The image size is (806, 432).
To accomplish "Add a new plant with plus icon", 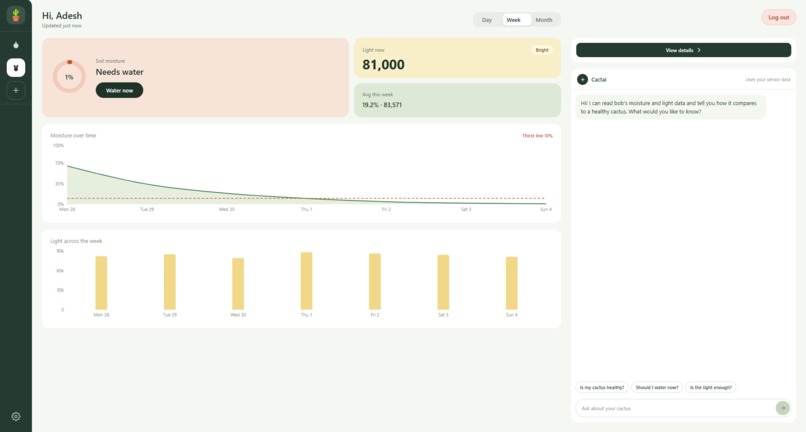I will (x=16, y=91).
